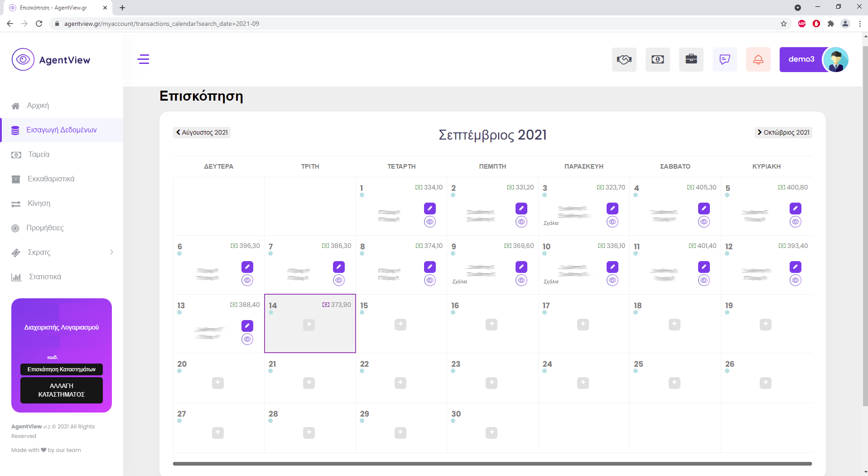Click the eye icon on September 5
Image resolution: width=868 pixels, height=476 pixels.
tap(795, 222)
